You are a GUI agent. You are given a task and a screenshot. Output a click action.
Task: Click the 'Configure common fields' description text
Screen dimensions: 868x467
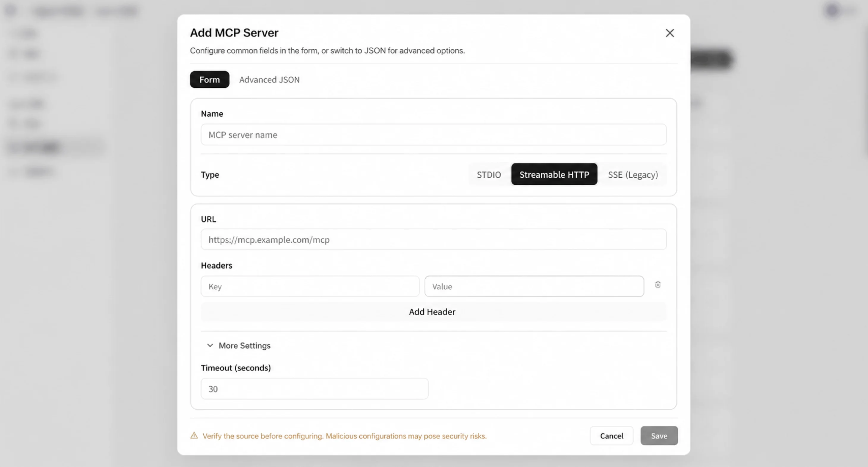(327, 51)
